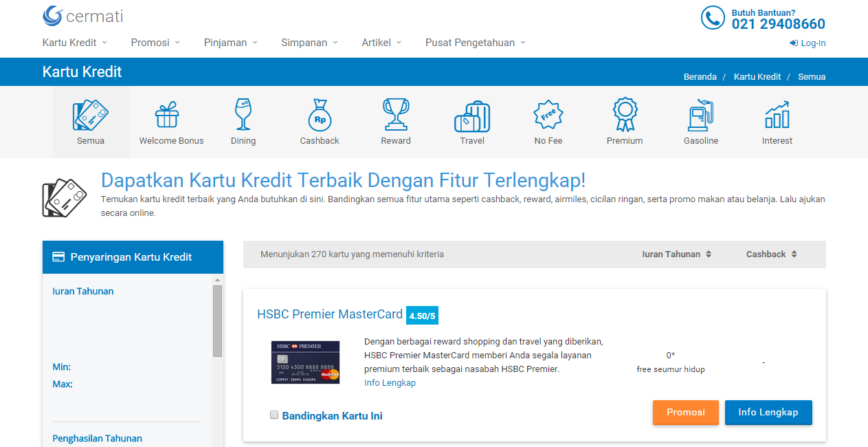Viewport: 868px width, 447px height.
Task: Click the 4.50/5 rating badge
Action: coord(422,315)
